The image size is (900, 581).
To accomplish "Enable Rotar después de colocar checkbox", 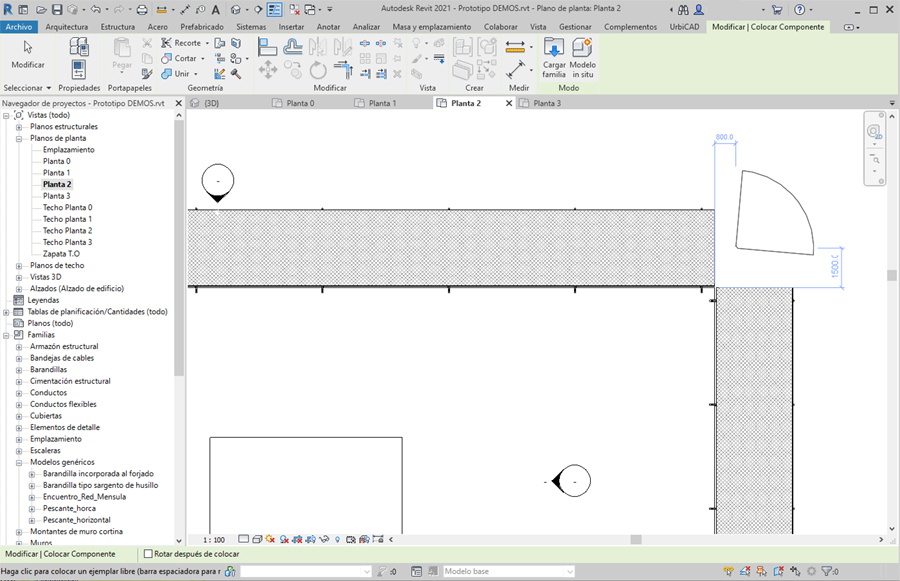I will click(x=149, y=554).
